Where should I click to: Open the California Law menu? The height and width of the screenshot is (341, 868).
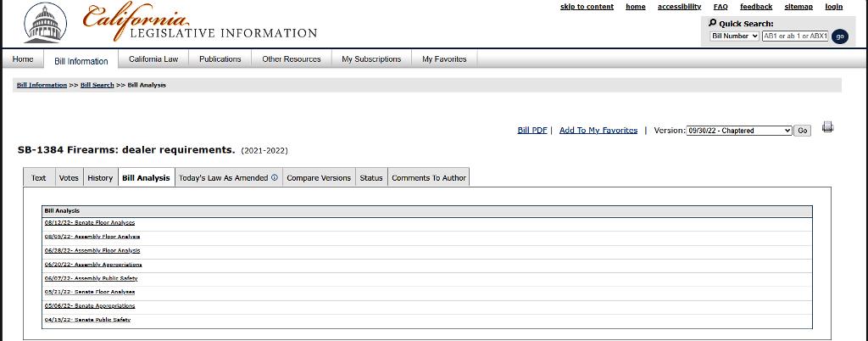click(153, 59)
